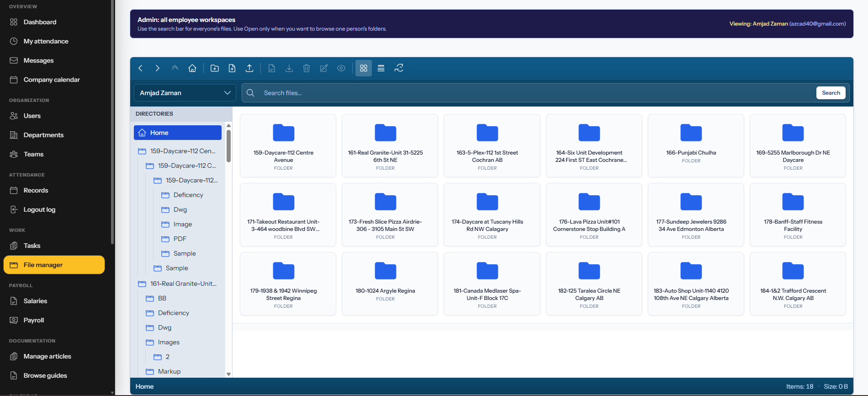Click the trash delete icon
The width and height of the screenshot is (868, 396).
307,68
